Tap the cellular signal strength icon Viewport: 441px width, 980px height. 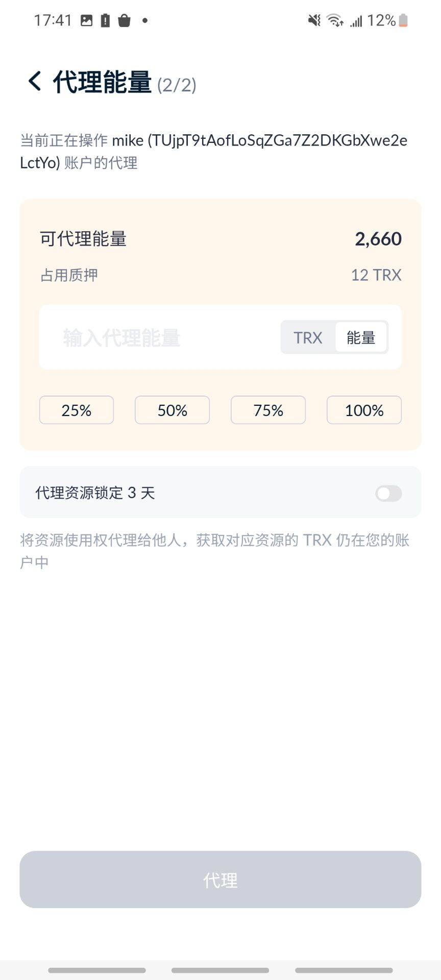pos(356,20)
